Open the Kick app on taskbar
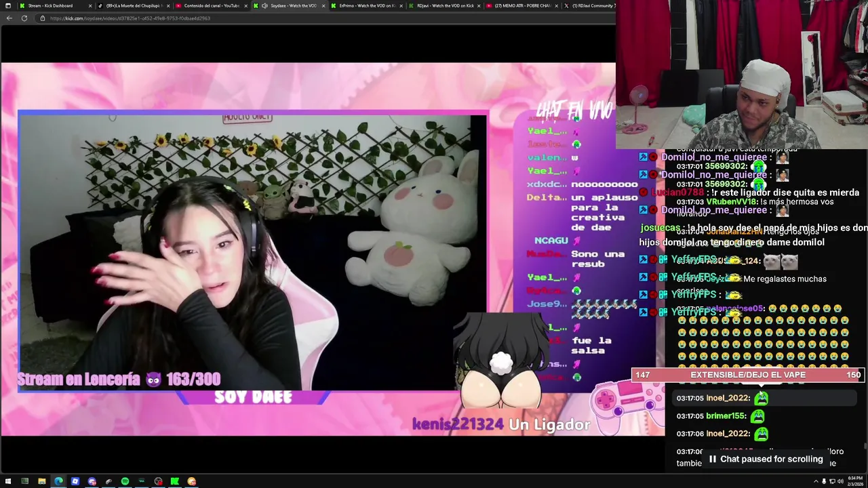The height and width of the screenshot is (488, 868). point(175,481)
